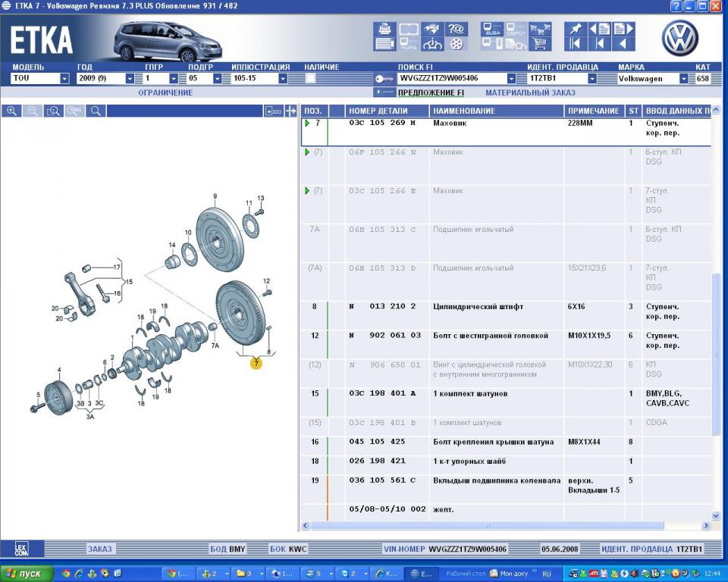Image resolution: width=728 pixels, height=582 pixels.
Task: Select part number 045 105 425
Action: point(377,442)
